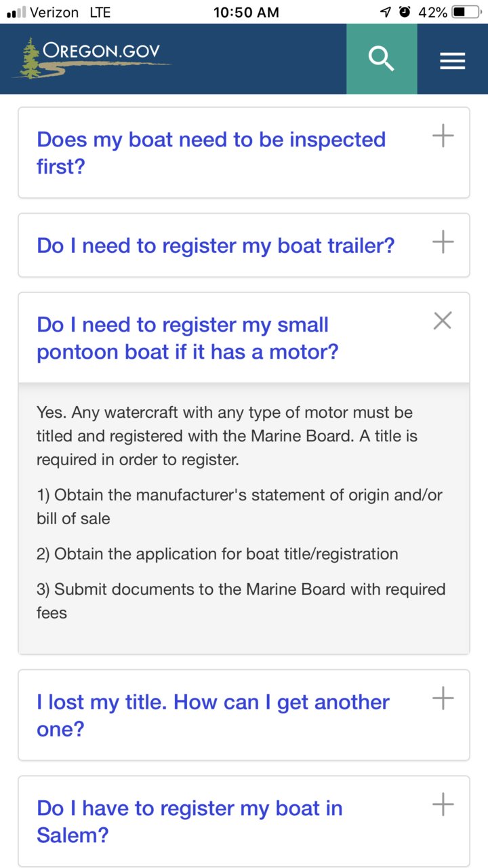Image resolution: width=488 pixels, height=868 pixels.
Task: Expand Salem registration question plus icon
Action: [x=443, y=805]
